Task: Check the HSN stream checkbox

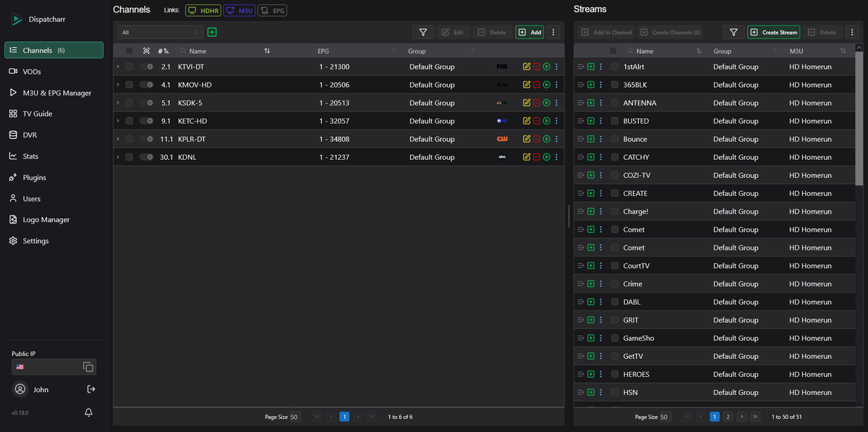Action: (x=615, y=392)
